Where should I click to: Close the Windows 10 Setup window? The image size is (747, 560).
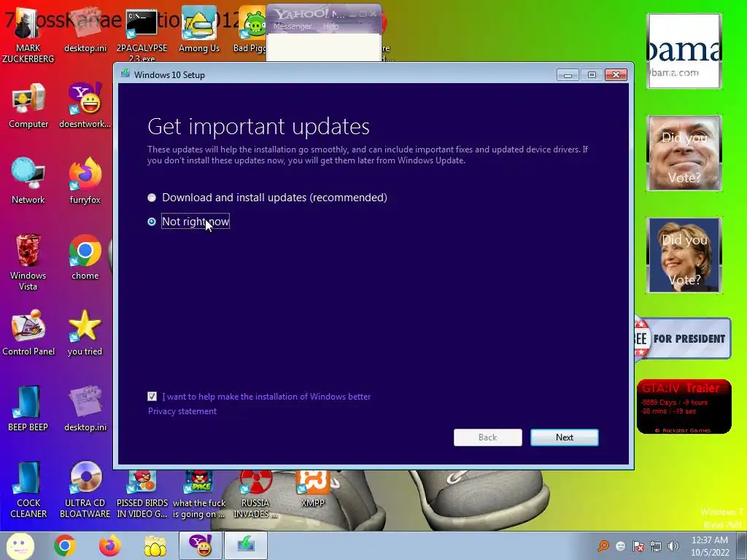tap(616, 75)
